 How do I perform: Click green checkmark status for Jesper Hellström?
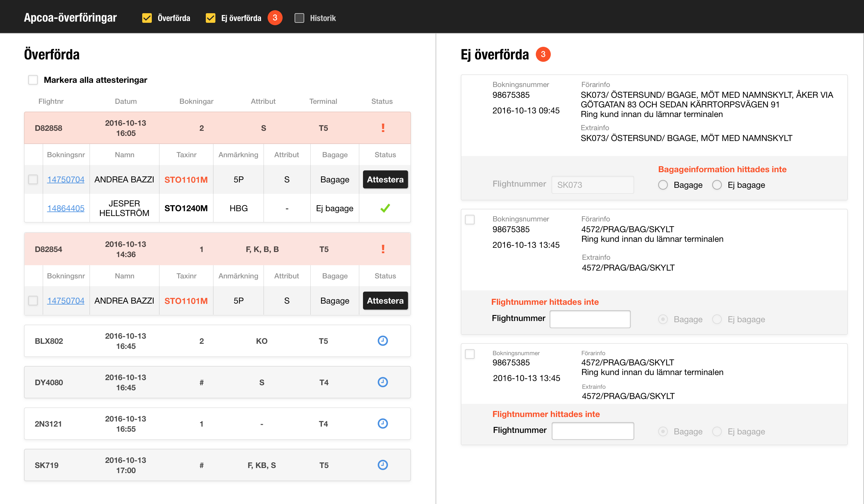(385, 208)
